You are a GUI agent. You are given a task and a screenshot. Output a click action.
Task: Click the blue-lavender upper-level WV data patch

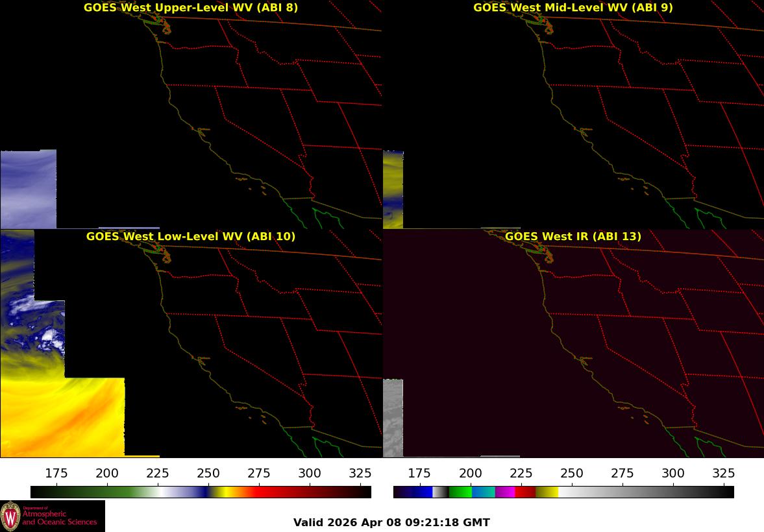pyautogui.click(x=29, y=189)
